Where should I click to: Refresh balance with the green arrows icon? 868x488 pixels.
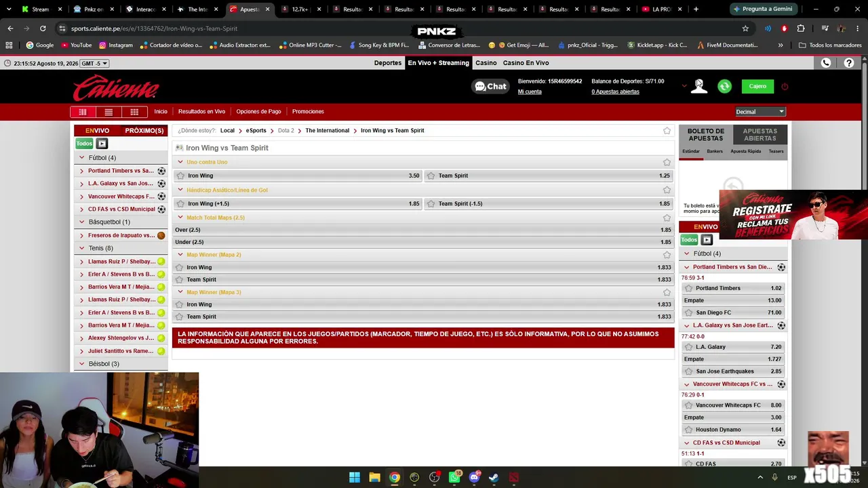click(x=724, y=86)
